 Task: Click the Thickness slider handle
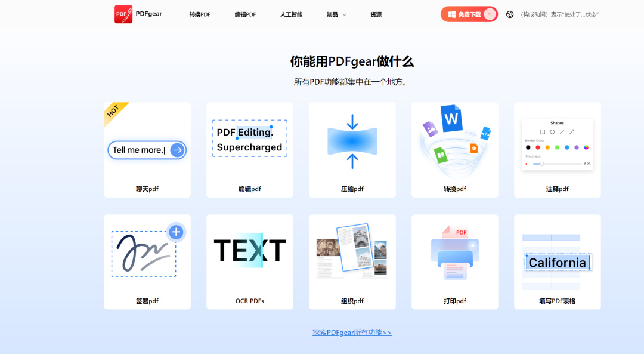(541, 164)
